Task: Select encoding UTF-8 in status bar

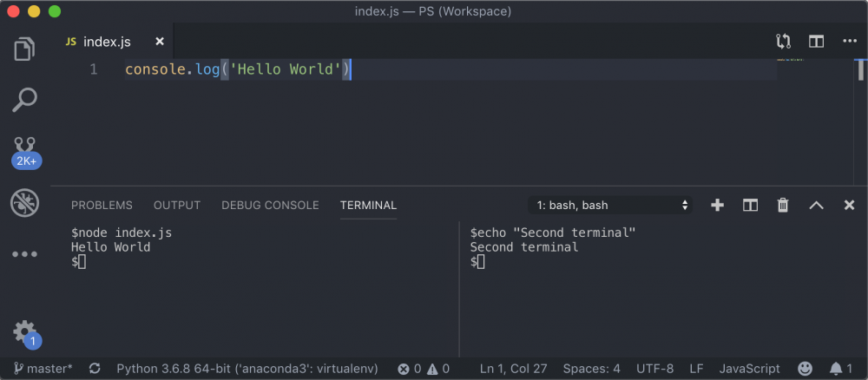Action: pyautogui.click(x=654, y=369)
